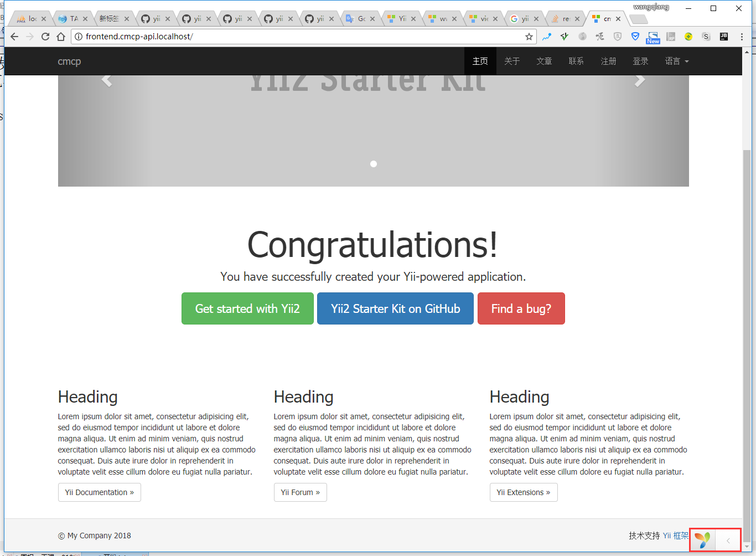Open Yii Forum » link

click(301, 492)
